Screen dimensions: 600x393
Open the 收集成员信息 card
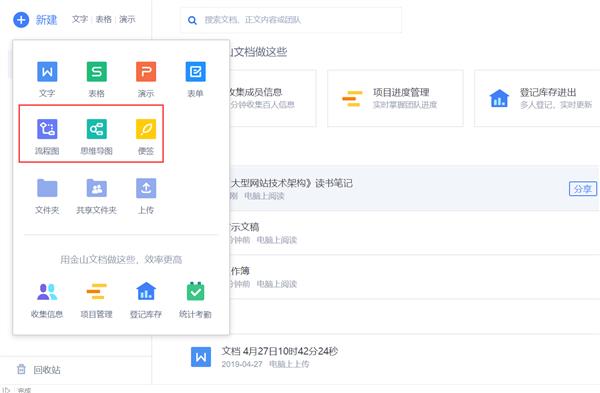273,98
